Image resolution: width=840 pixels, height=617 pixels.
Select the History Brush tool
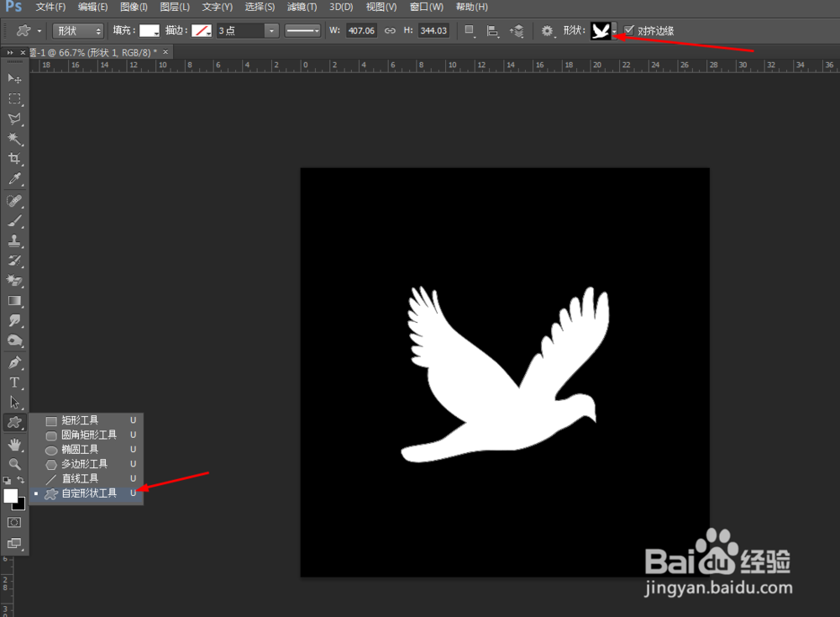coord(14,261)
